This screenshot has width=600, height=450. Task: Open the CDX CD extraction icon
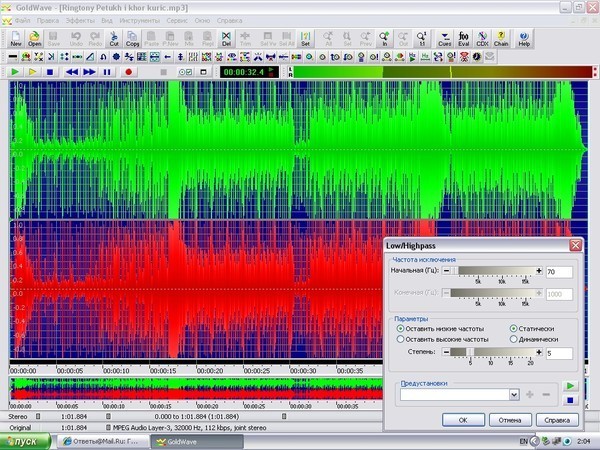click(482, 39)
